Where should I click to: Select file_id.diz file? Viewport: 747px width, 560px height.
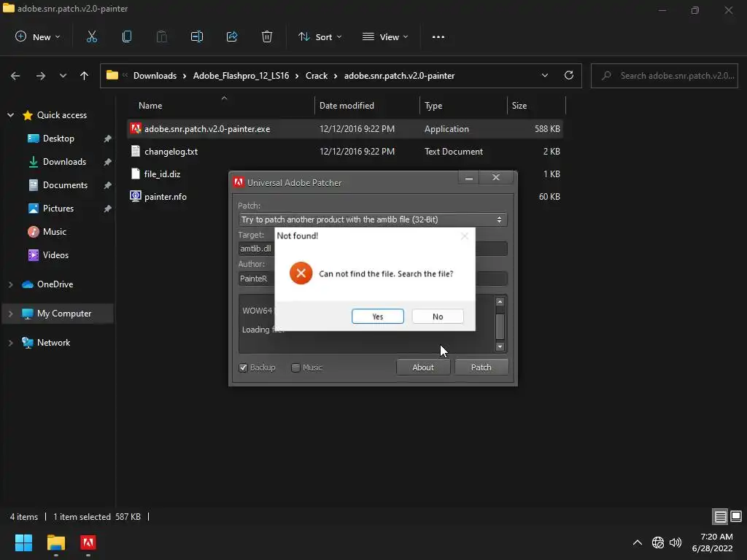click(162, 174)
